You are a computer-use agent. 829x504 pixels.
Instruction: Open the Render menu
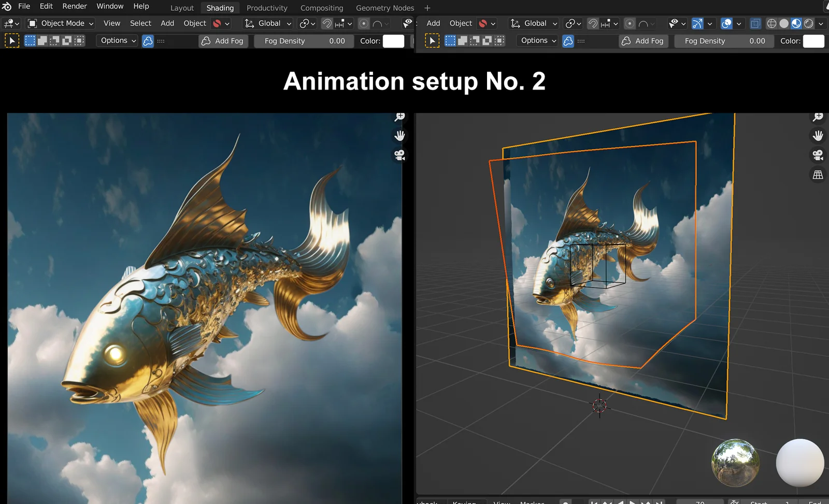point(74,6)
